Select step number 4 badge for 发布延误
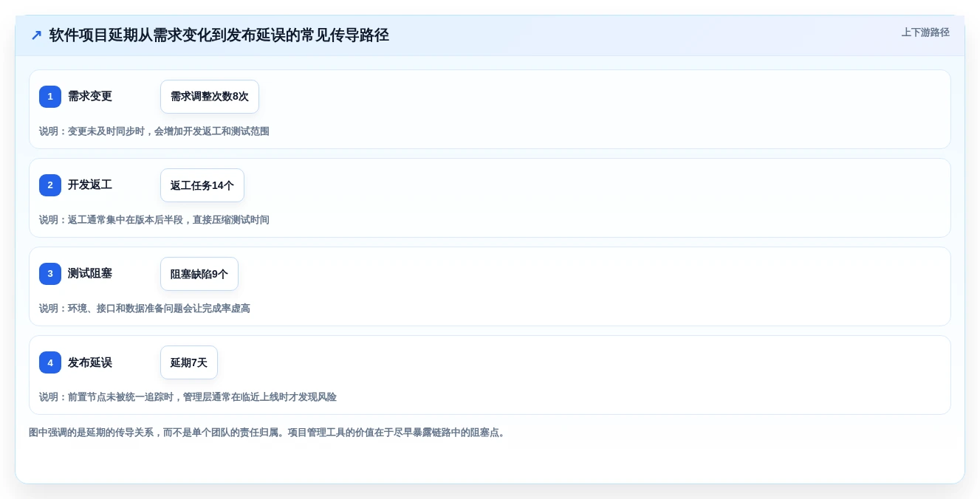Image resolution: width=980 pixels, height=499 pixels. (50, 362)
